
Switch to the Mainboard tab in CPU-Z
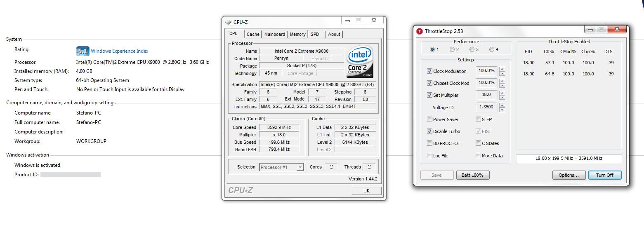274,34
